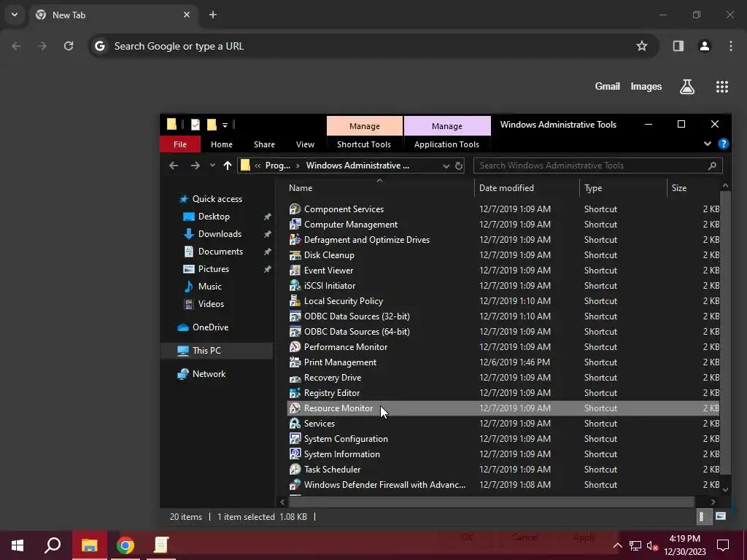The width and height of the screenshot is (747, 560).
Task: Select the System Information icon
Action: (x=295, y=454)
